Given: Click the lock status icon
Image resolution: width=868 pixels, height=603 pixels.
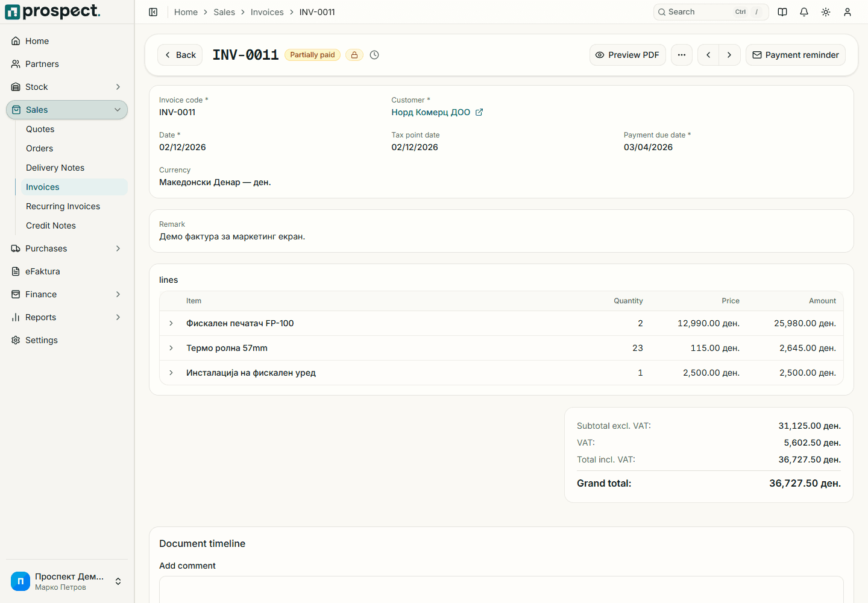Looking at the screenshot, I should [x=354, y=55].
